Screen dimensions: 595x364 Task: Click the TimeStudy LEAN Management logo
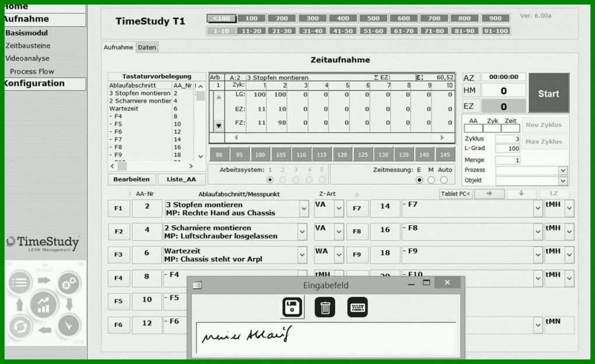(44, 243)
